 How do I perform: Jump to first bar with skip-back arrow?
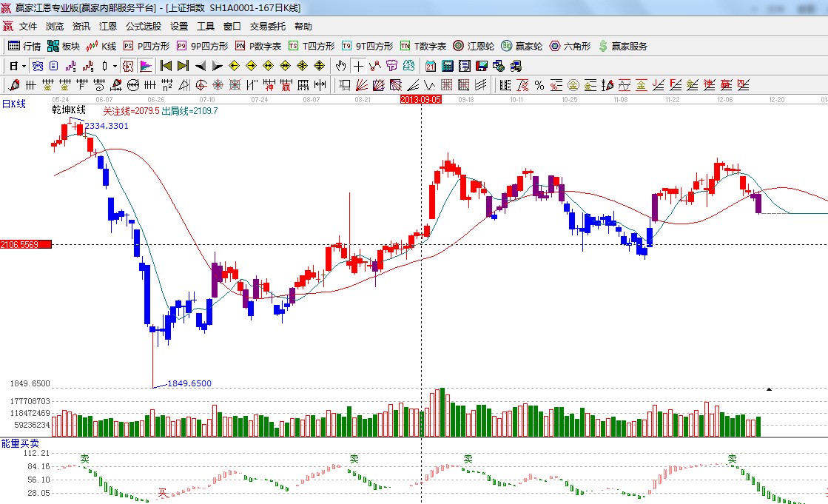pos(166,65)
